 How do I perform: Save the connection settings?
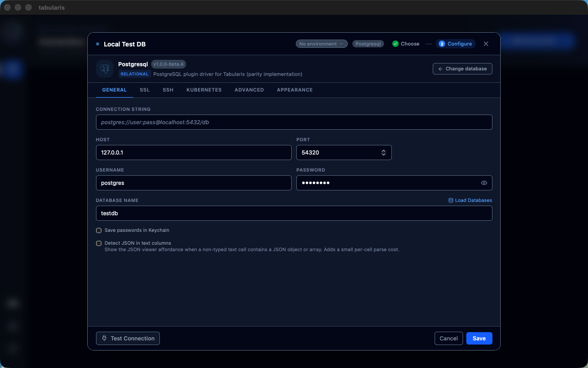(479, 339)
